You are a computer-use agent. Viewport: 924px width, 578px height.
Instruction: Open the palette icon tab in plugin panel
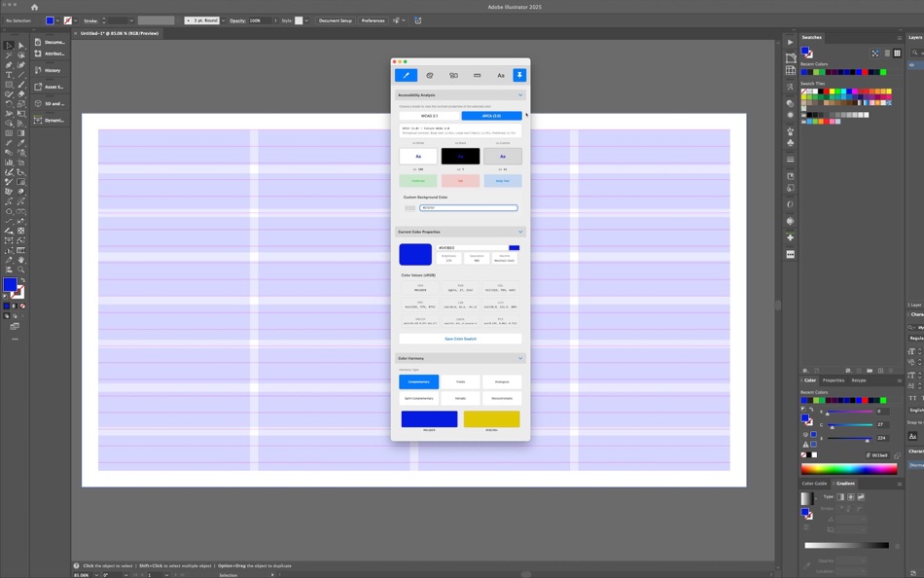[430, 76]
